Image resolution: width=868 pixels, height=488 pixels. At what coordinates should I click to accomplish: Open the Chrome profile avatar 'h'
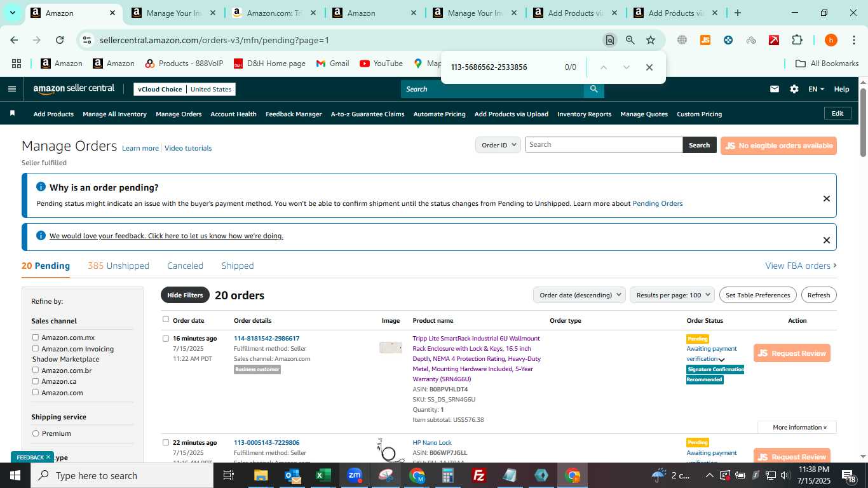(x=831, y=40)
